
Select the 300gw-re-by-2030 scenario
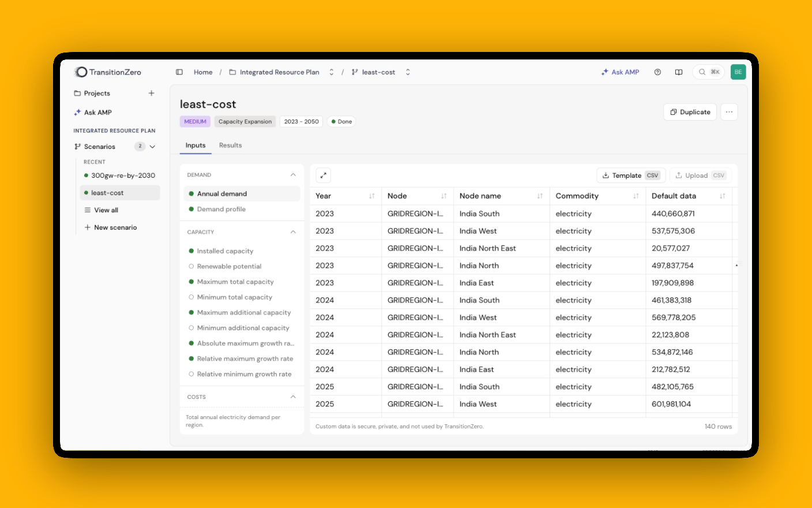point(119,175)
